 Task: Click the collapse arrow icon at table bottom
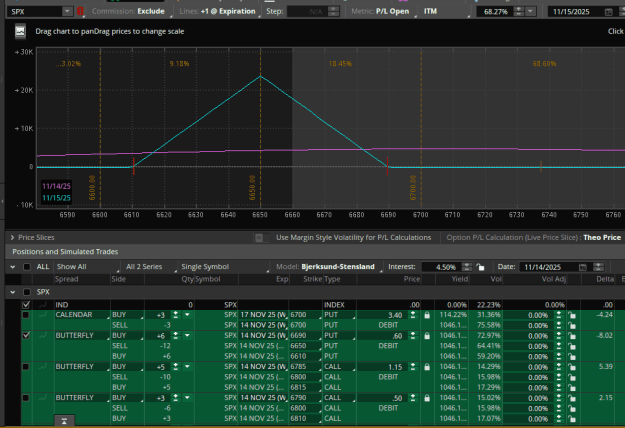[64, 420]
